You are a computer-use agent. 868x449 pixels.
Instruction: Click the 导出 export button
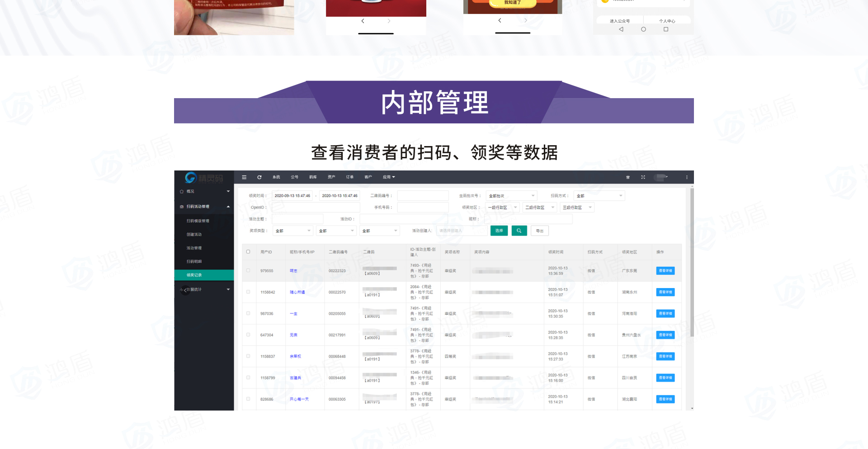tap(540, 231)
